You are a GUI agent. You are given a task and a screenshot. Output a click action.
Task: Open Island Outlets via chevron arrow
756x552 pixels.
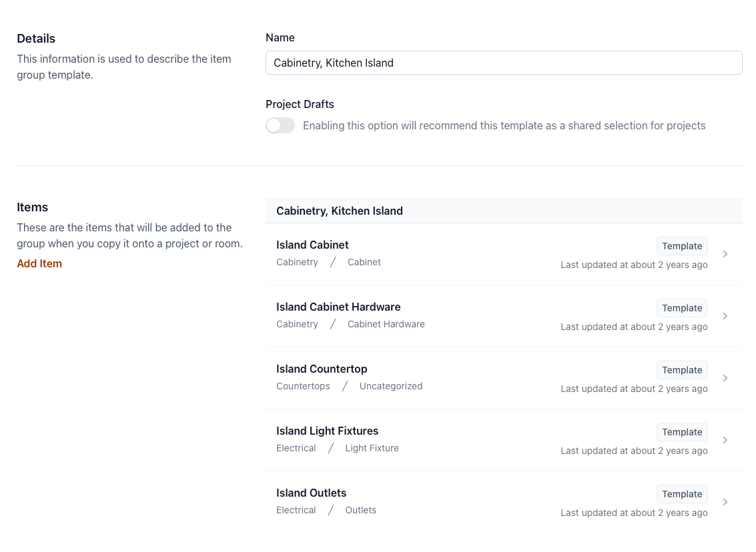725,502
